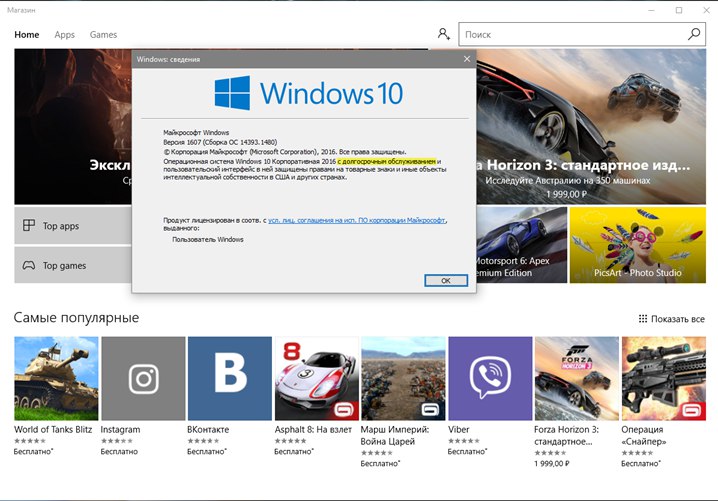Open the Microsoft license agreement link
The height and width of the screenshot is (501, 718).
[x=357, y=220]
